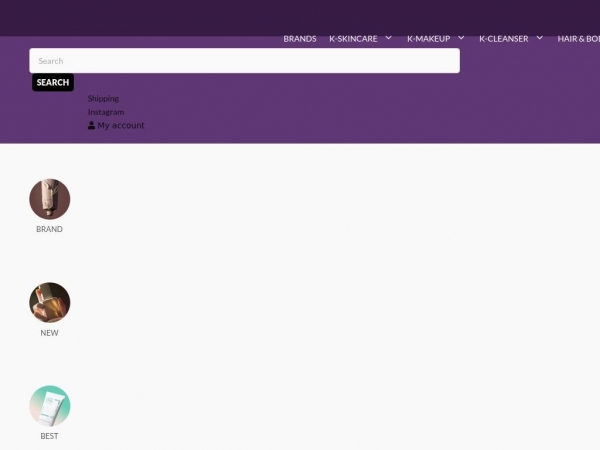Select the K-MAKEUP menu label
Image resolution: width=600 pixels, height=450 pixels.
click(428, 39)
